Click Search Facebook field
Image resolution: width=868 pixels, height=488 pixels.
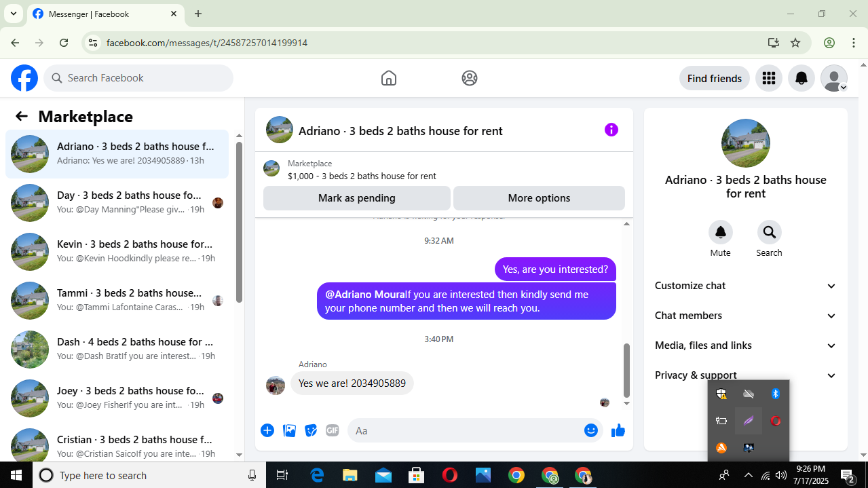click(138, 78)
